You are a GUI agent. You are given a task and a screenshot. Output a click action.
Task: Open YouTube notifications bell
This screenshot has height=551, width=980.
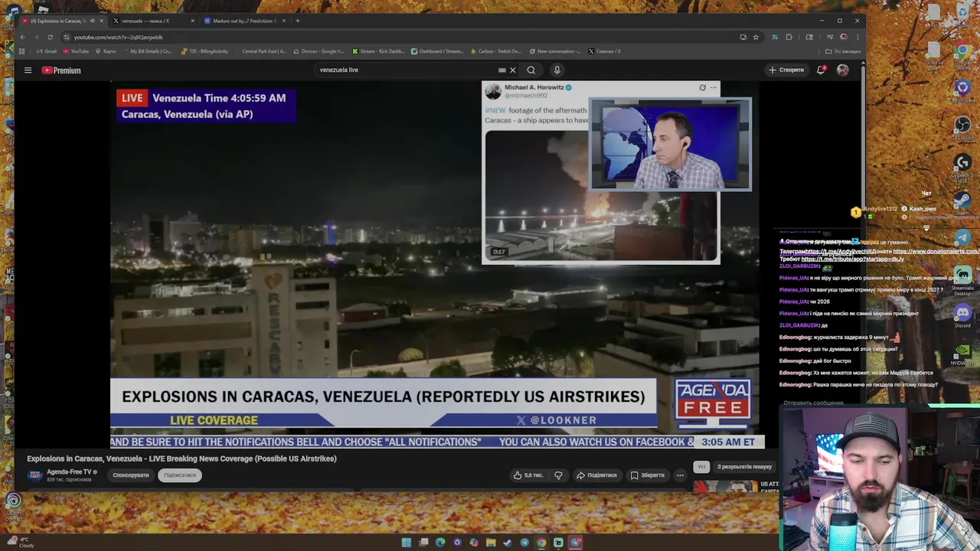[821, 70]
